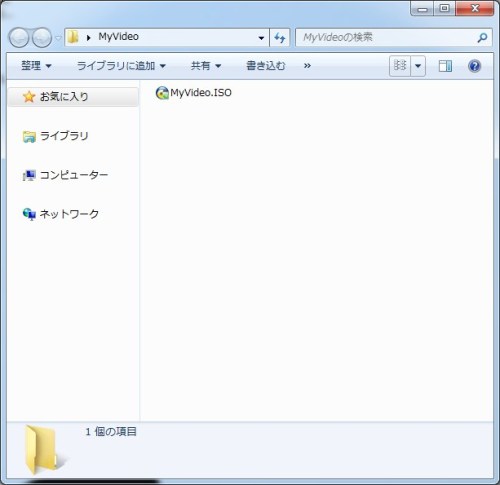
Task: Click the disc image icon of MyVideo.ISO
Action: pyautogui.click(x=162, y=93)
